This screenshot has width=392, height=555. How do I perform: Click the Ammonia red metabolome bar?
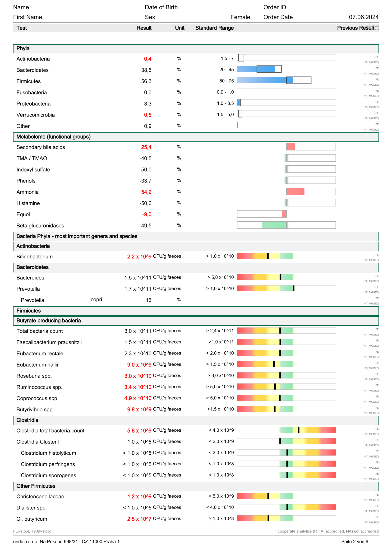click(x=295, y=191)
